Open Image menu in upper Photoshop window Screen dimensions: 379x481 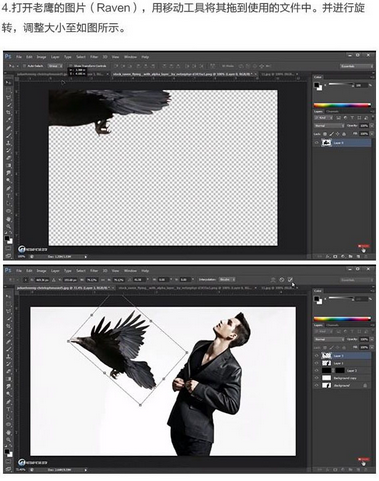41,57
